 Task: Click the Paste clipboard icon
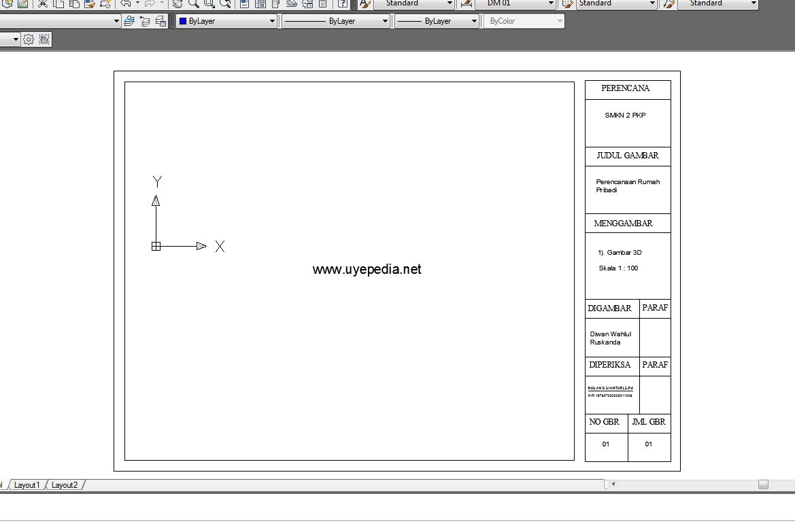coord(74,3)
